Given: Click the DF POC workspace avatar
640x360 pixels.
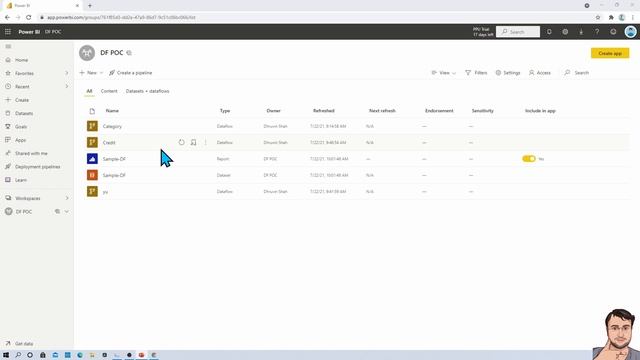Looking at the screenshot, I should [x=87, y=53].
